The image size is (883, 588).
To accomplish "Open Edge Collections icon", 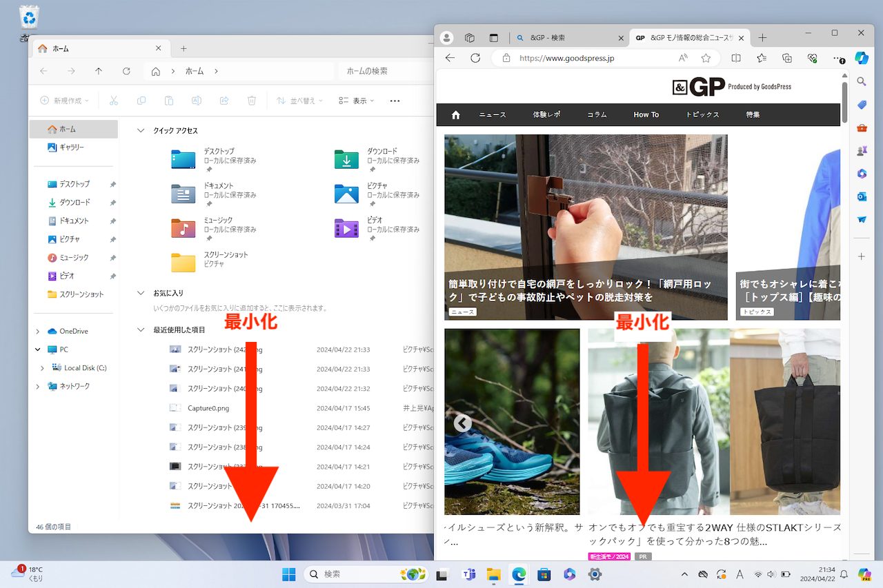I will [787, 59].
